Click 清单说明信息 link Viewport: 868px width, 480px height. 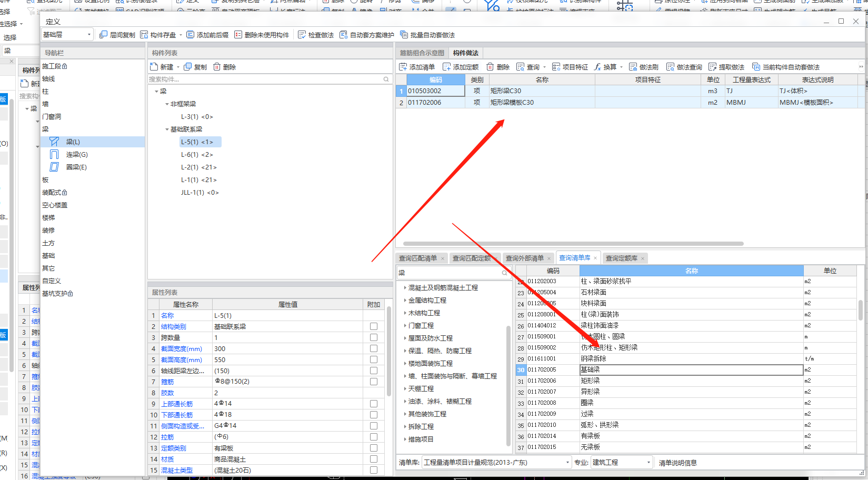pos(678,463)
